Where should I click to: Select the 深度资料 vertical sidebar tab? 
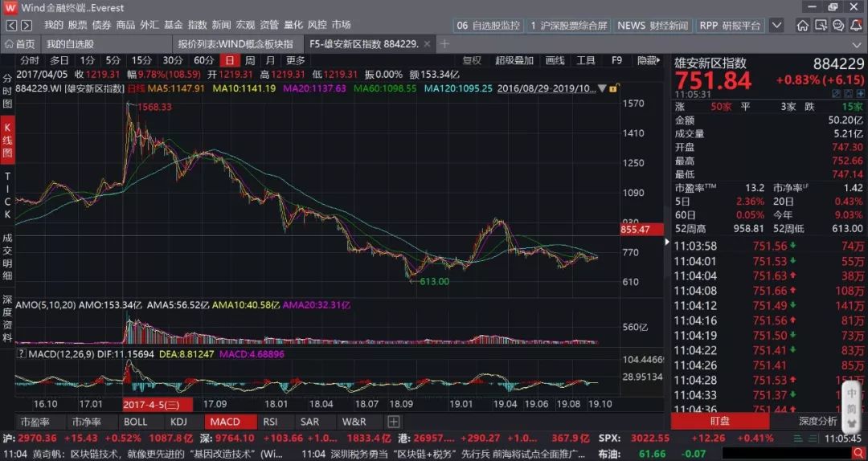click(7, 318)
